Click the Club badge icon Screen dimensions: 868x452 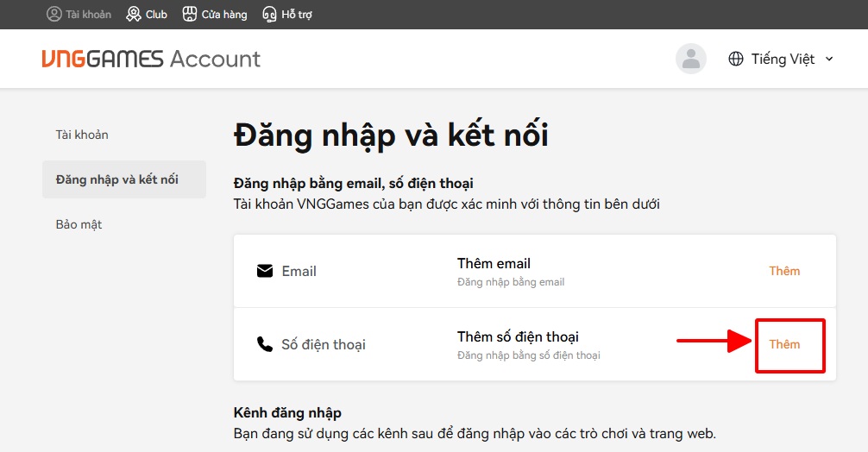point(134,14)
